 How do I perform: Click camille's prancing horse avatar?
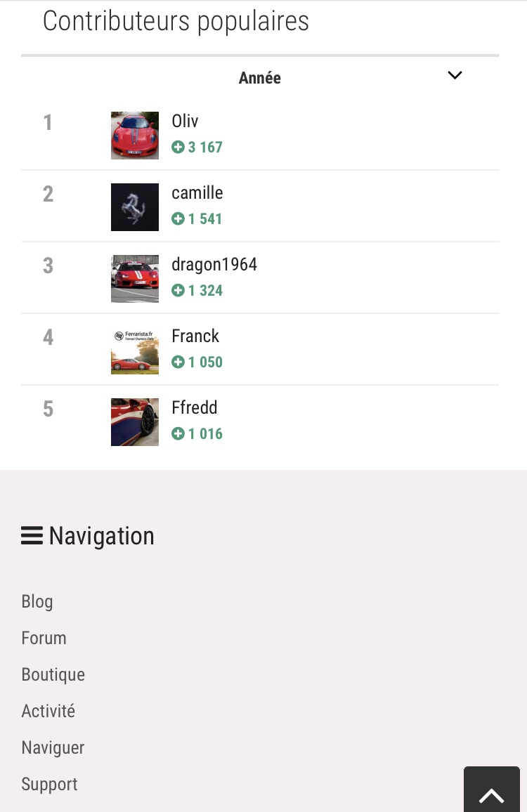click(135, 207)
